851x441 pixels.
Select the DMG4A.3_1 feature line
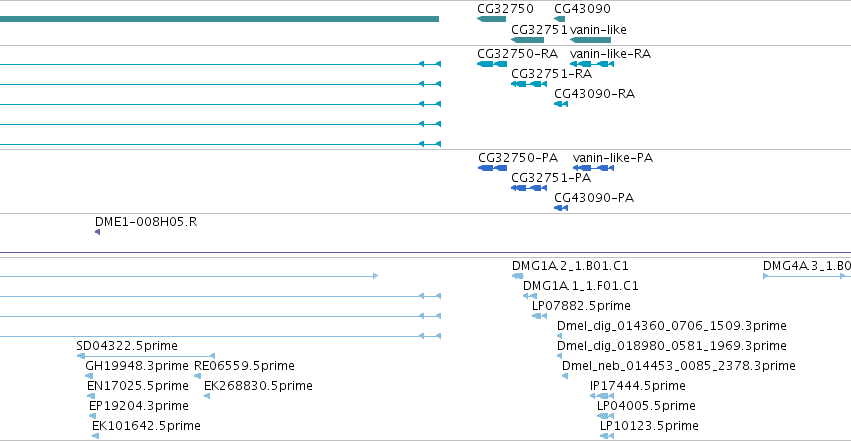[x=806, y=276]
